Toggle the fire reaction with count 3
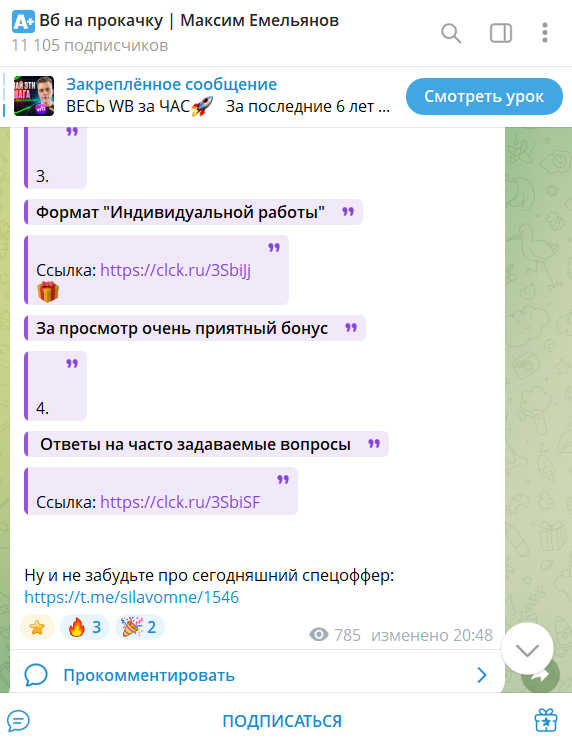This screenshot has width=572, height=745. pos(85,627)
